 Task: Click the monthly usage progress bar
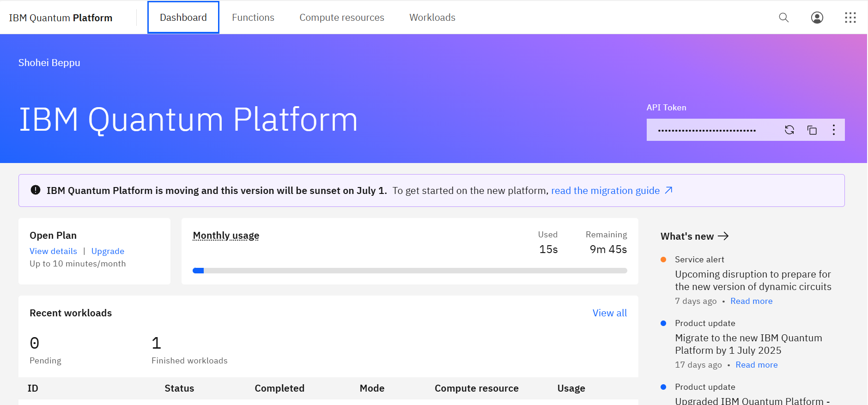click(x=410, y=271)
